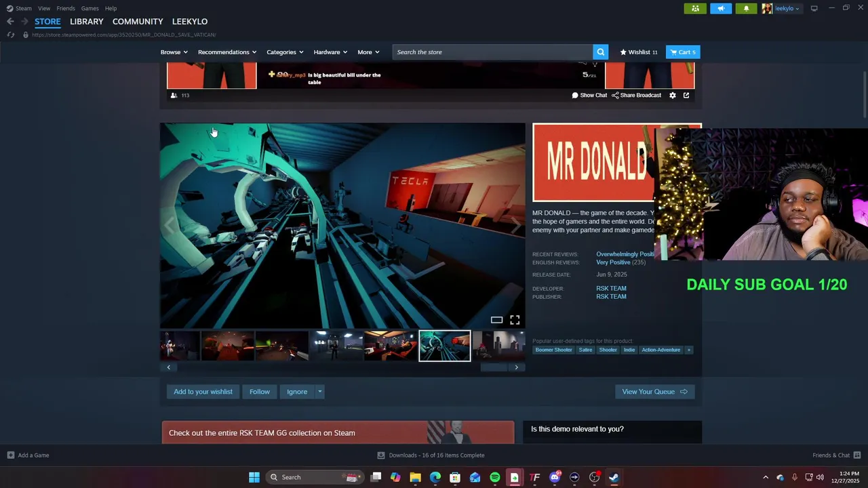Show the next screenshot with the right overlay arrow

pos(516,226)
